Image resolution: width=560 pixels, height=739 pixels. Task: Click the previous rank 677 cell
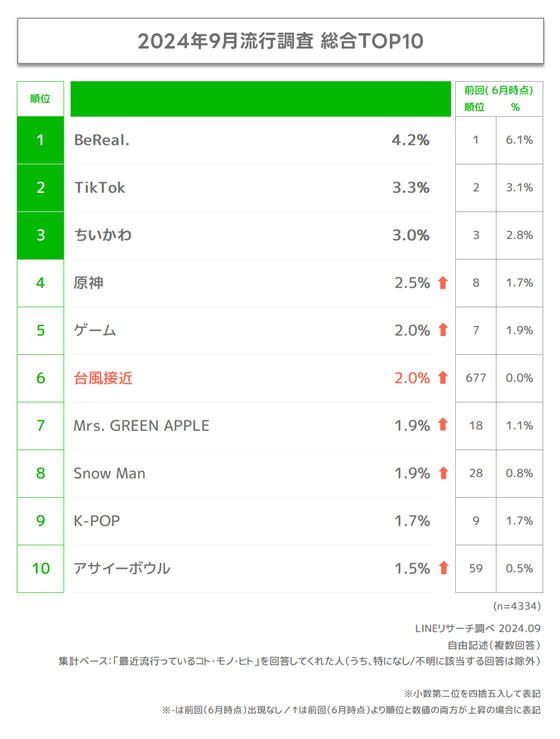click(476, 378)
